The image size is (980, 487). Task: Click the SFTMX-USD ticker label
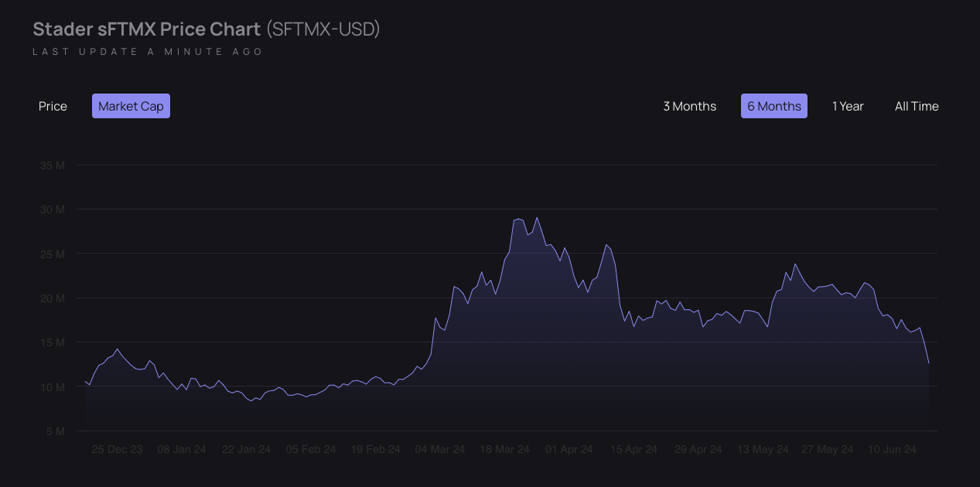tap(323, 29)
